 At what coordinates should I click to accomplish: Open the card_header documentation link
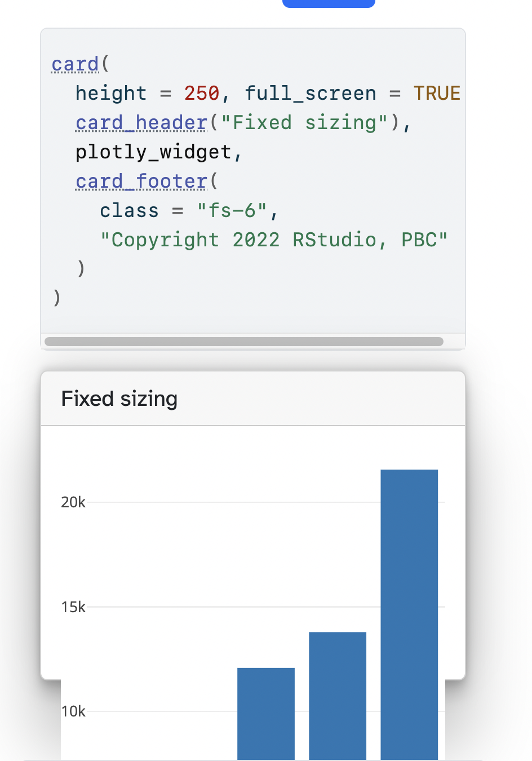point(140,122)
